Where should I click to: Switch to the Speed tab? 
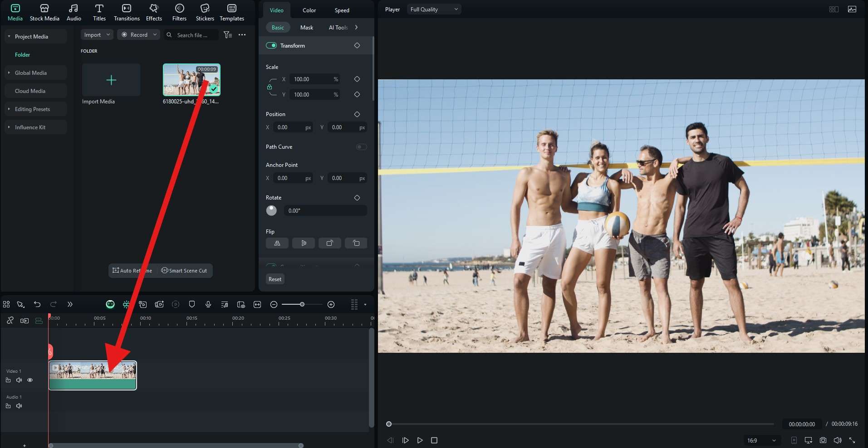click(342, 10)
